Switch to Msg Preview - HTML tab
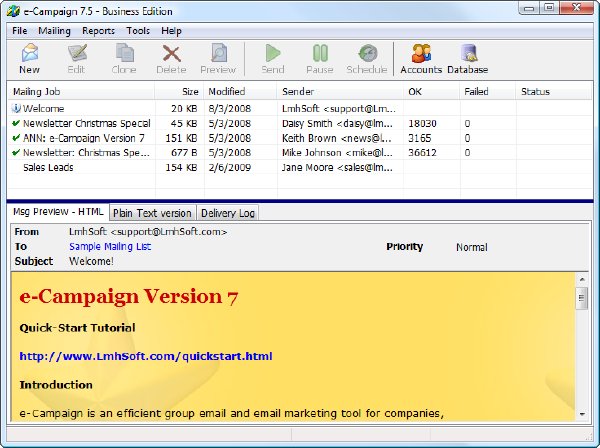600x448 pixels. (58, 212)
